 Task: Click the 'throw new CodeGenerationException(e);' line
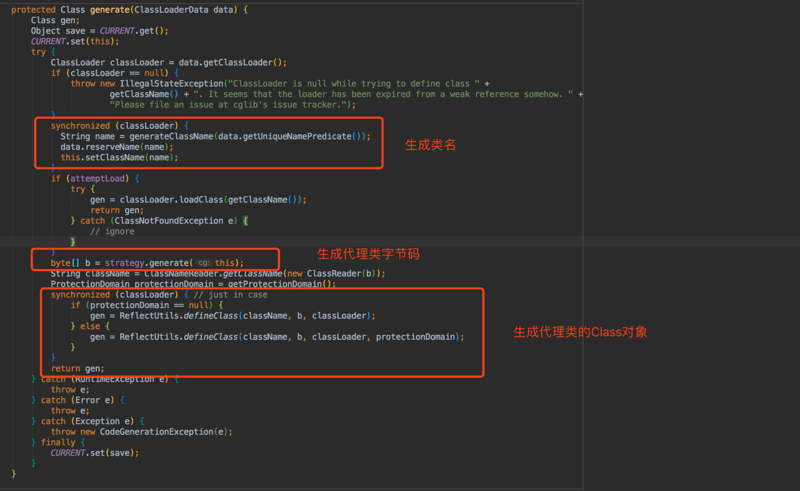[141, 432]
